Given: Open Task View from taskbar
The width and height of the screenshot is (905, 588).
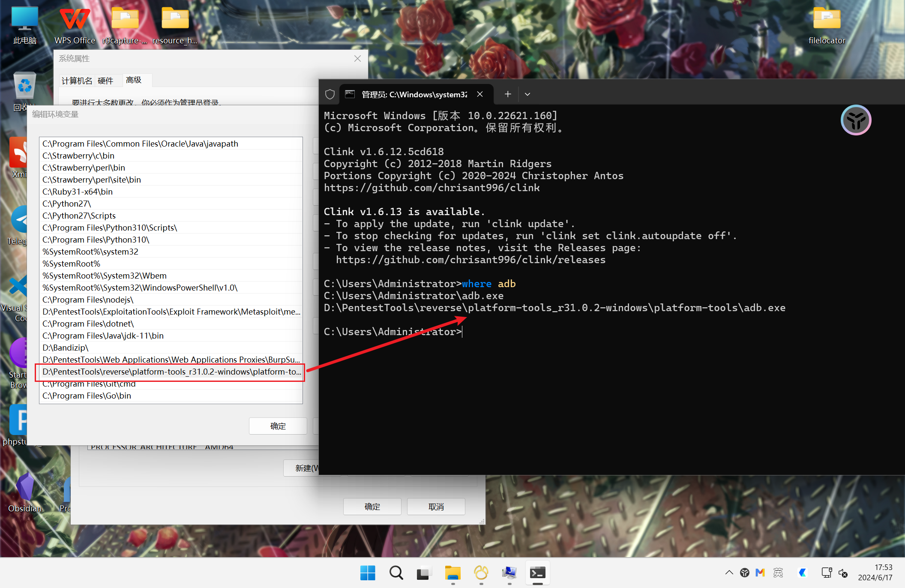Looking at the screenshot, I should coord(424,573).
